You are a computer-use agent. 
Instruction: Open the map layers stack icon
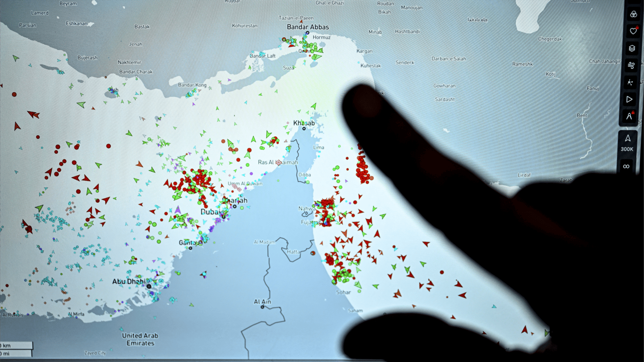point(632,48)
